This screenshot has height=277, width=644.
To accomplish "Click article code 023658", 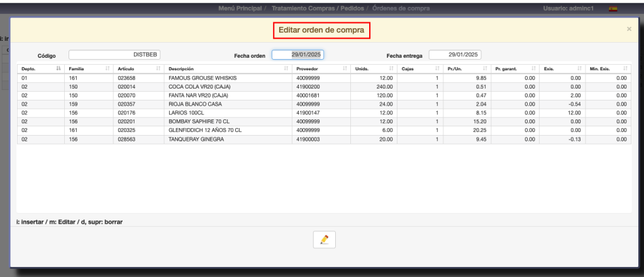I will click(126, 78).
